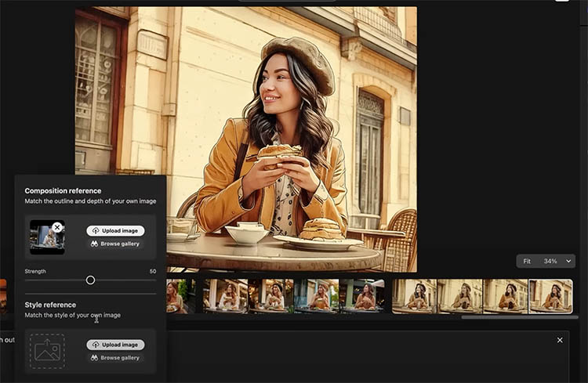The image size is (588, 383).
Task: Select the rightmost highlighted sketch thumbnail
Action: point(550,296)
